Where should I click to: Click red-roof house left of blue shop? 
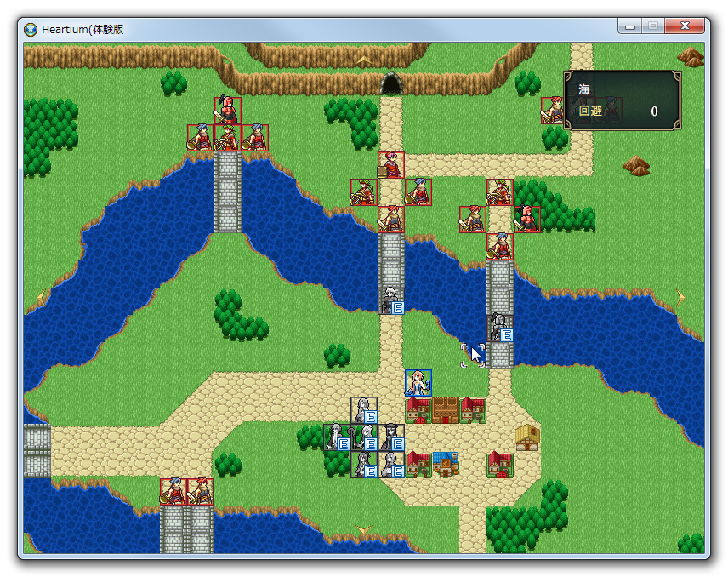(418, 465)
